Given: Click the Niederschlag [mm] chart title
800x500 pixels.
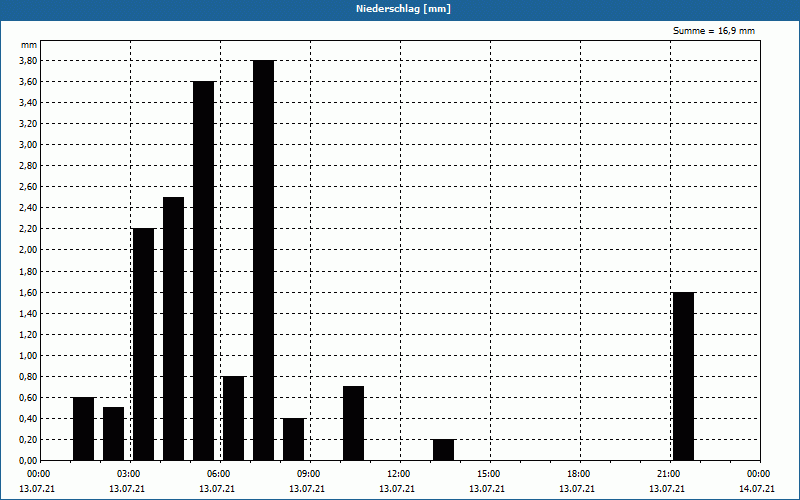Looking at the screenshot, I should (403, 9).
